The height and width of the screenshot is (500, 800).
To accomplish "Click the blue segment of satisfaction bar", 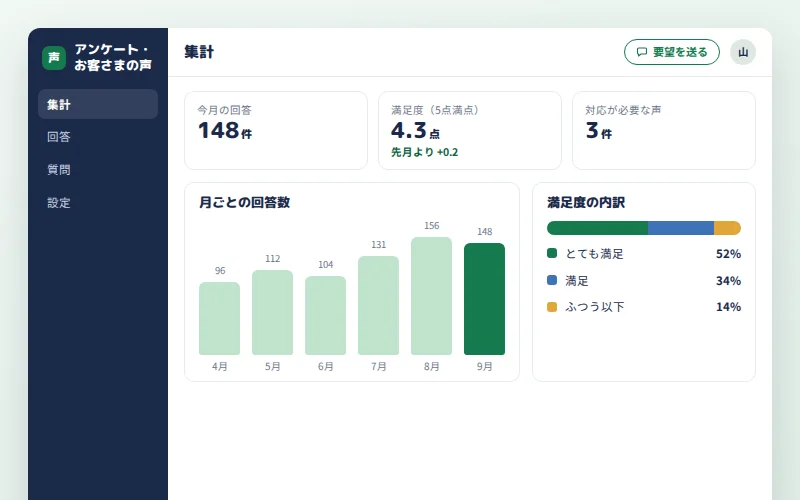I will 681,228.
